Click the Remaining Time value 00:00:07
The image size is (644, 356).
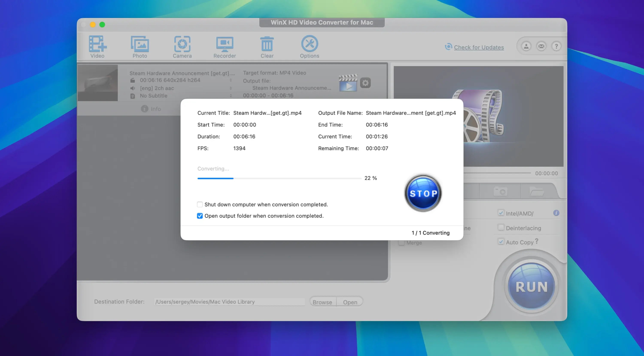[377, 148]
